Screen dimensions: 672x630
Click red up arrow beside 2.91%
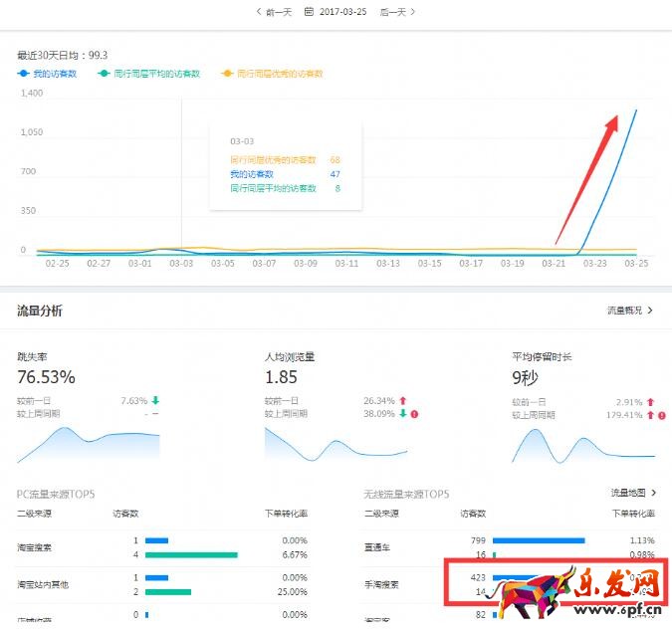point(650,401)
